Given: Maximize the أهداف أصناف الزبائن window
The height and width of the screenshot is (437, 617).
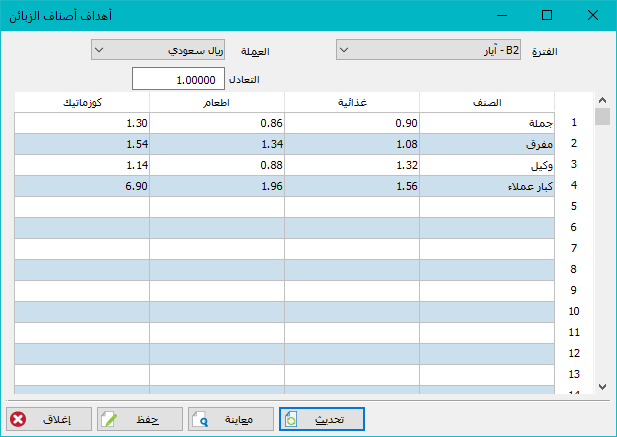Looking at the screenshot, I should (547, 15).
